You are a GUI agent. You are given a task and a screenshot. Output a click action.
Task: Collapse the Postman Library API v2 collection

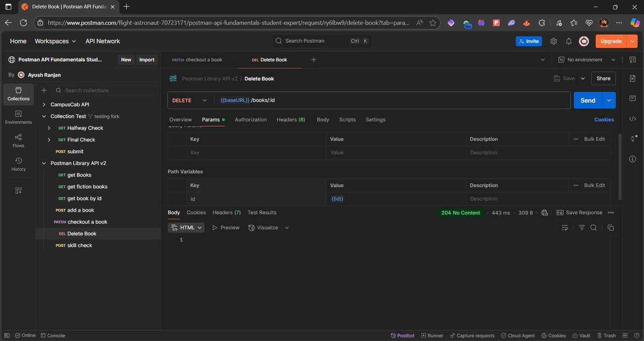44,163
